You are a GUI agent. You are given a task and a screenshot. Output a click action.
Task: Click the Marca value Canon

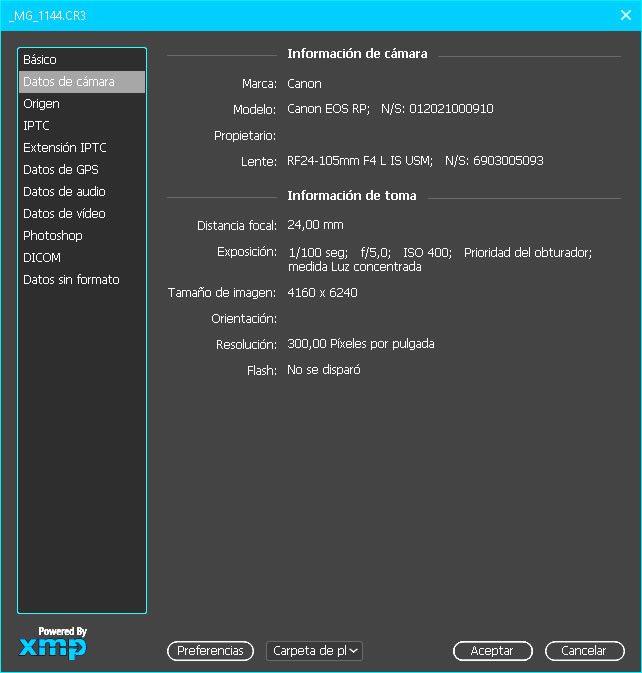click(304, 84)
